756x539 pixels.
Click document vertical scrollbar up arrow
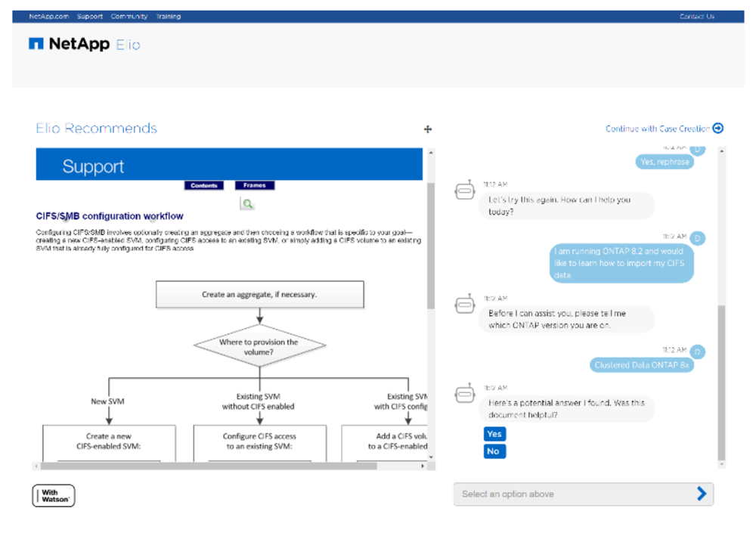[x=431, y=153]
